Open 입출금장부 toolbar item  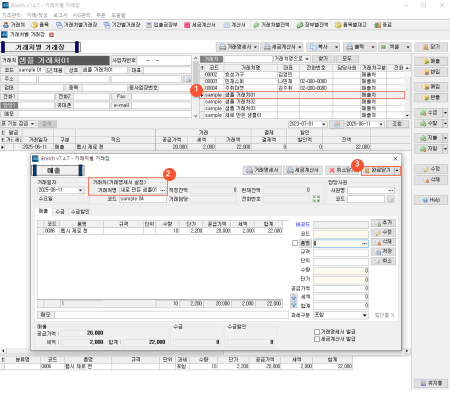[x=162, y=25]
